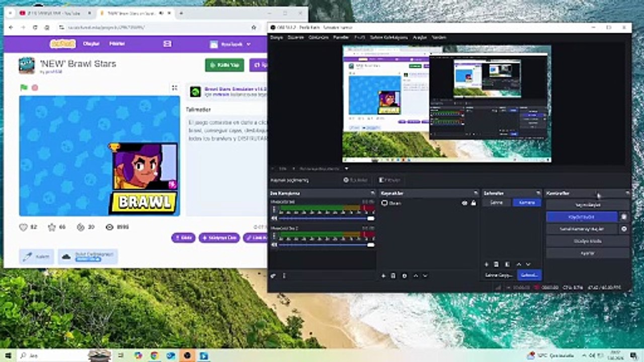644x362 pixels.
Task: Click the remix count swirl icon
Action: [x=80, y=227]
